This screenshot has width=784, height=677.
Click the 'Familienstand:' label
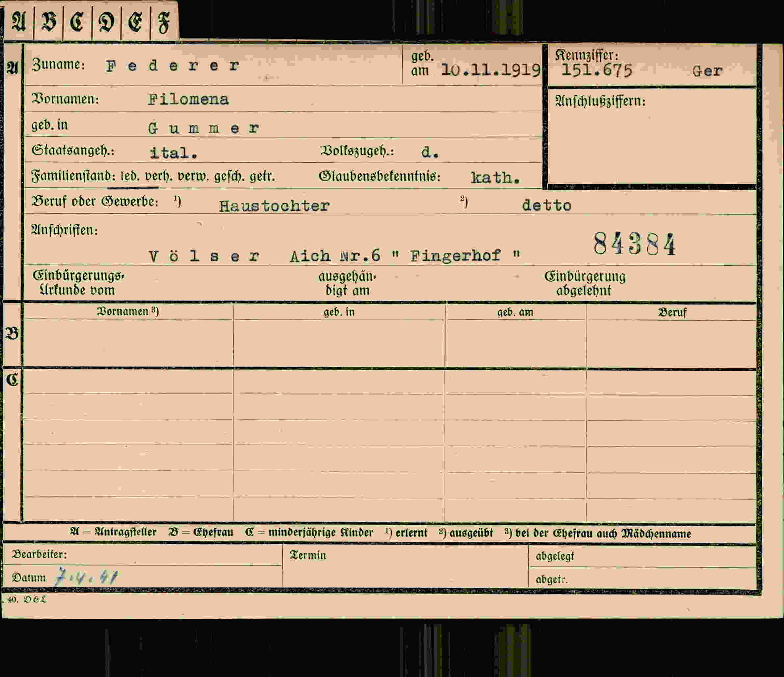(73, 176)
